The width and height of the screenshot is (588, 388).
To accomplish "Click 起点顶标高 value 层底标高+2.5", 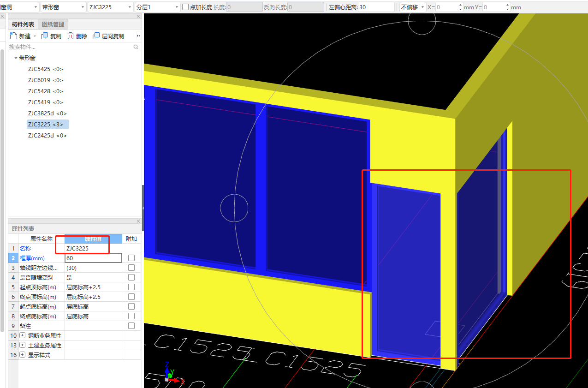I will [x=93, y=287].
